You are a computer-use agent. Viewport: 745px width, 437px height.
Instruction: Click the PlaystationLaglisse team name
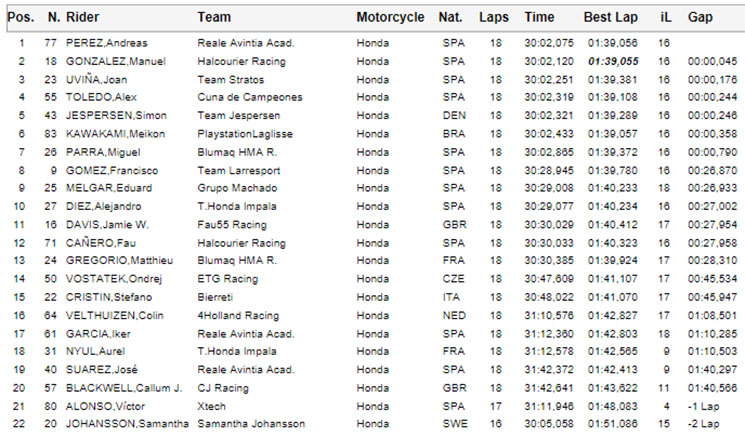click(245, 134)
